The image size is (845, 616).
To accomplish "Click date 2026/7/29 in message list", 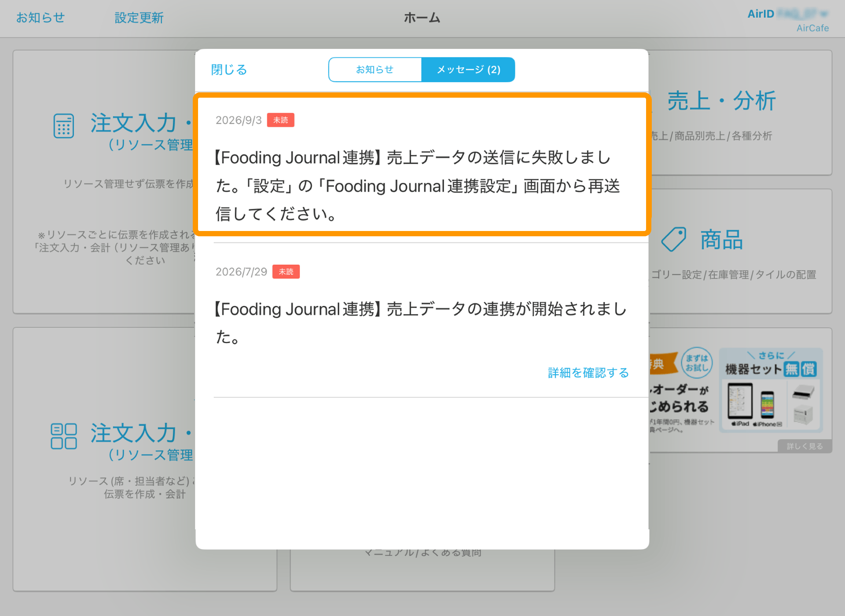I will pos(241,271).
